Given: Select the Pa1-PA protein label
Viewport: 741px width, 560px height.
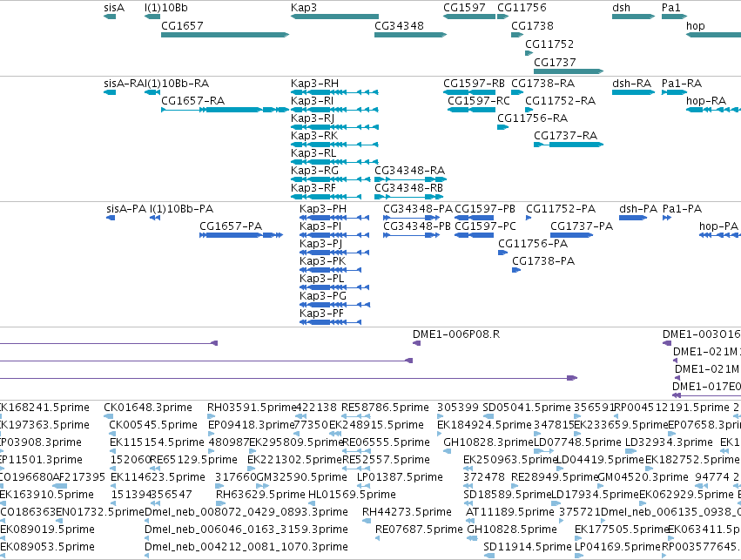Looking at the screenshot, I should point(682,209).
